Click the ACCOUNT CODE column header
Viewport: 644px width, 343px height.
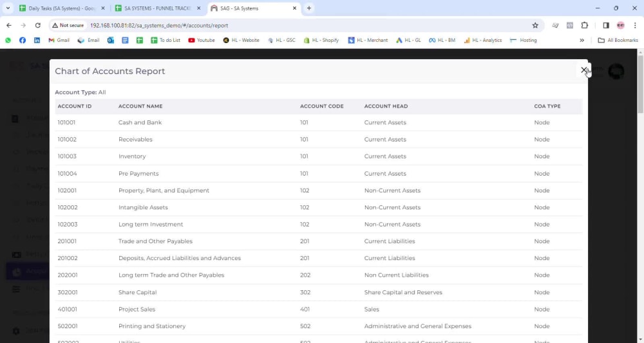tap(321, 106)
